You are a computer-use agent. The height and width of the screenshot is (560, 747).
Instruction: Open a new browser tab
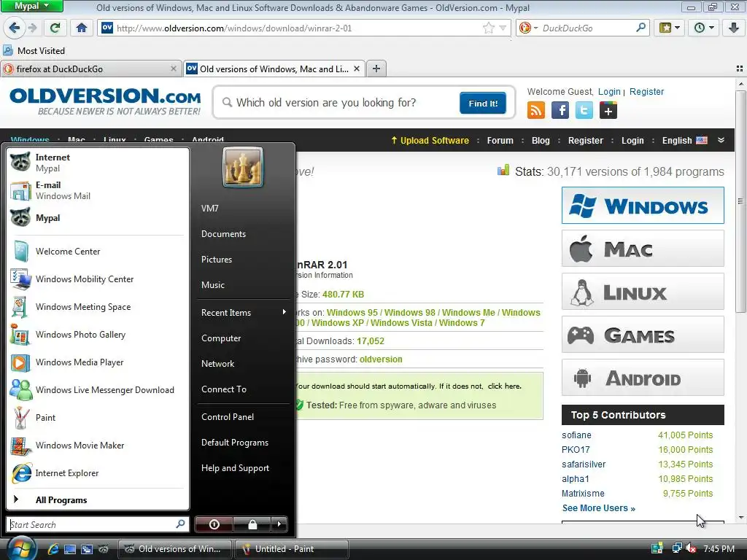tap(376, 69)
